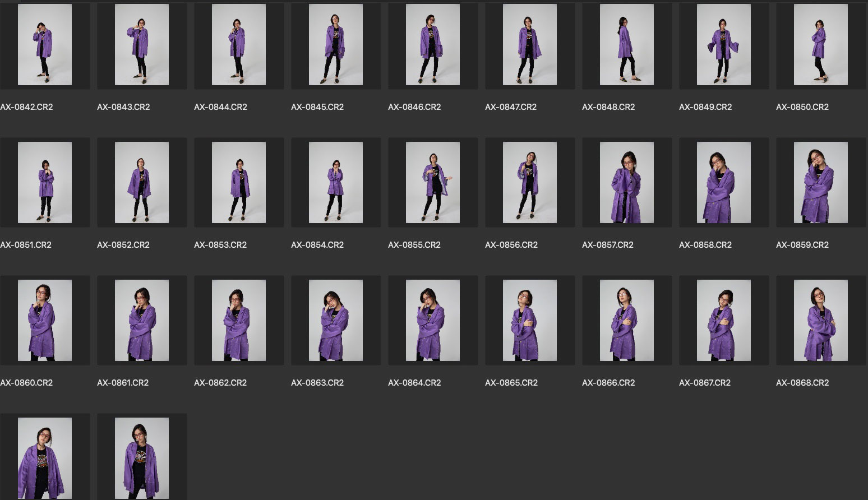Click the AX-0845.CR2 filename label
The height and width of the screenshot is (500, 868).
pos(317,107)
